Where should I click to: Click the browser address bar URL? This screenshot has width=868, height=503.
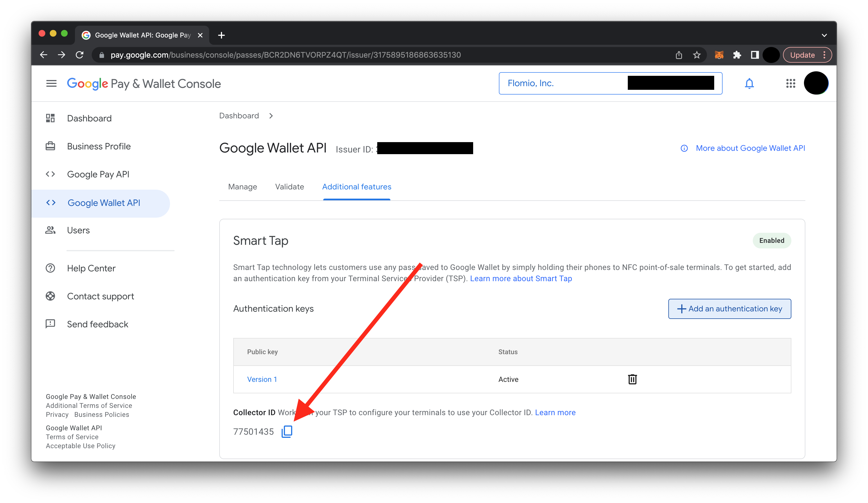285,55
